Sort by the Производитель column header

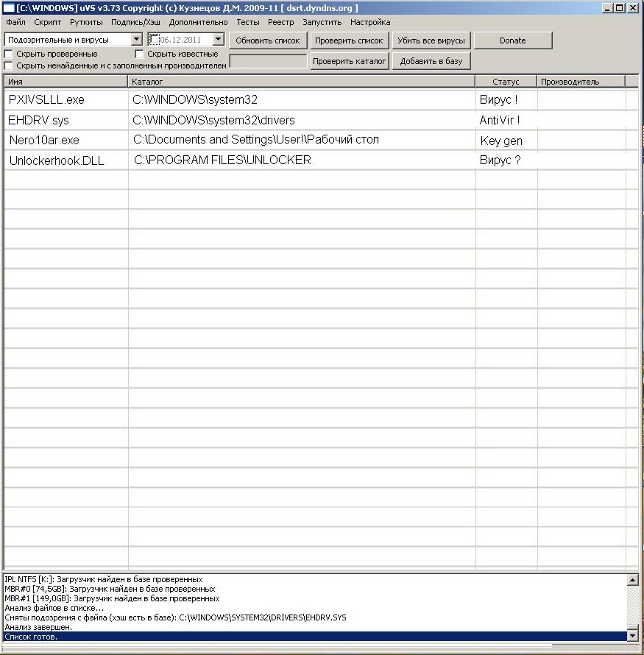point(581,82)
